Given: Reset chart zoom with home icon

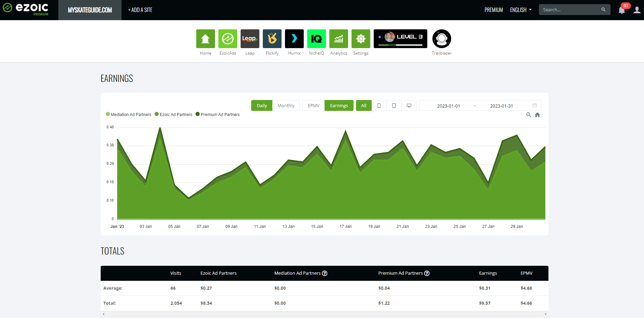Looking at the screenshot, I should point(538,115).
